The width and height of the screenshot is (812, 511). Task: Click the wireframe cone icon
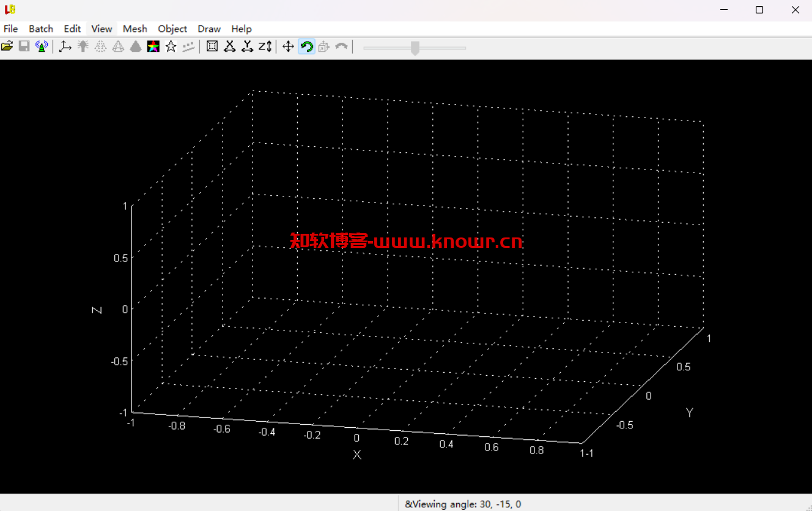click(x=118, y=47)
